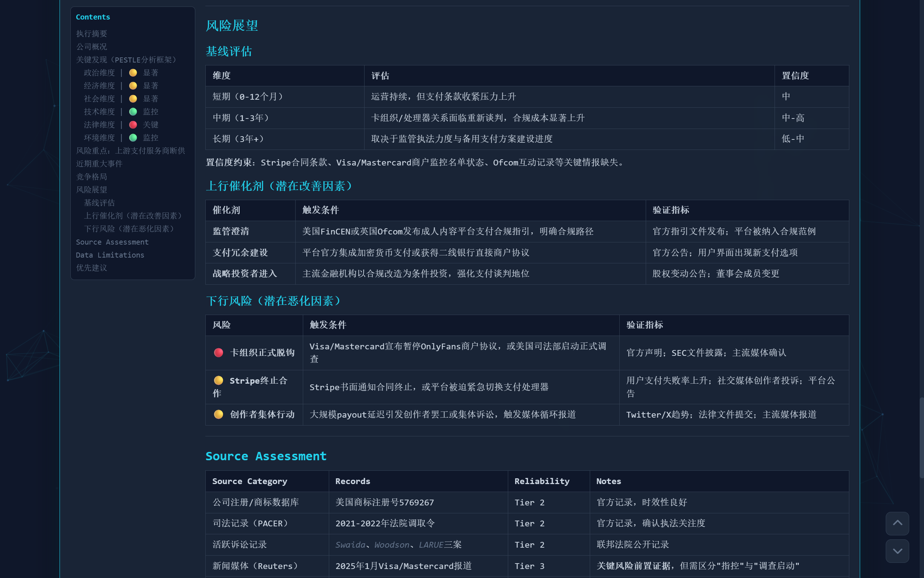
Task: Click confidence cell 中-高
Action: 812,118
